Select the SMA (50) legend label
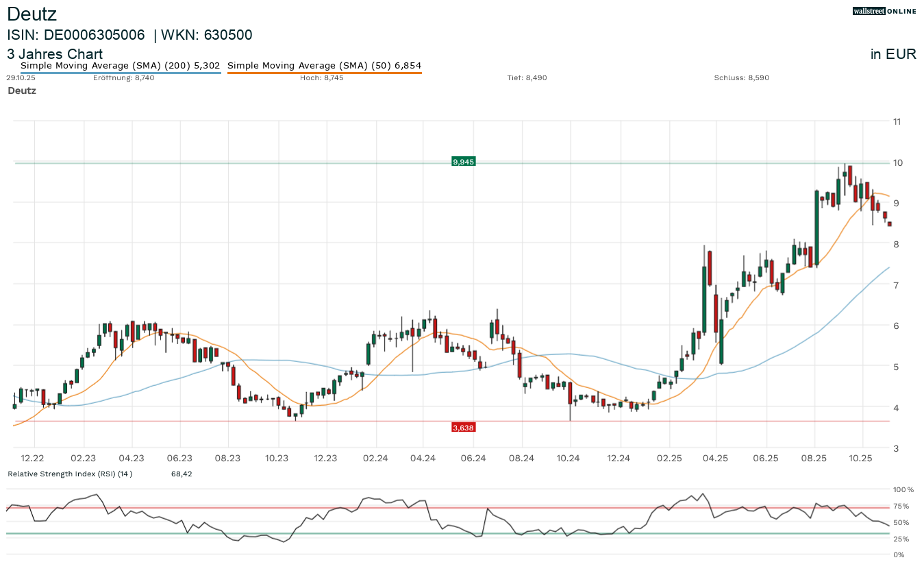The image size is (924, 573). 324,66
